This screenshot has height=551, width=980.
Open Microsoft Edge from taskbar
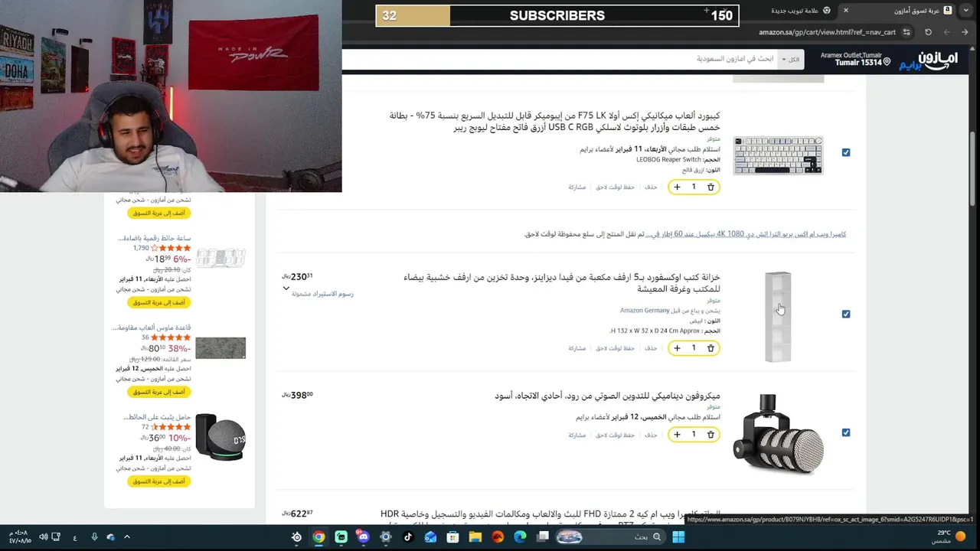pyautogui.click(x=520, y=537)
